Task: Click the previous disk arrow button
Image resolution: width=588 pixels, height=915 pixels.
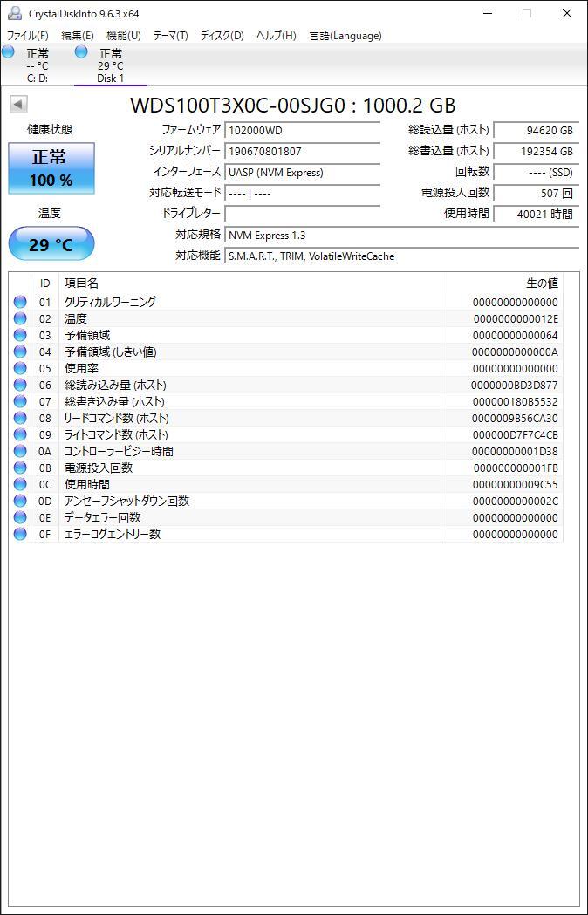Action: click(17, 105)
